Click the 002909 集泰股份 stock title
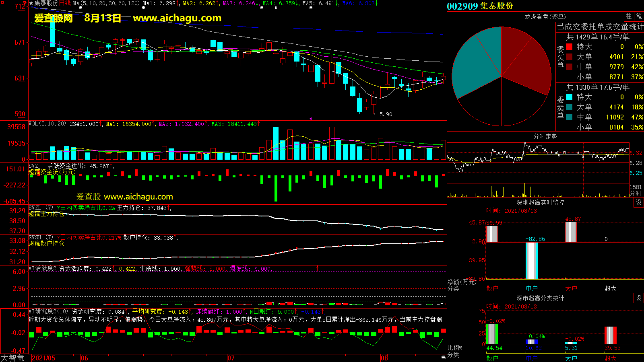The image size is (644, 362). point(480,6)
